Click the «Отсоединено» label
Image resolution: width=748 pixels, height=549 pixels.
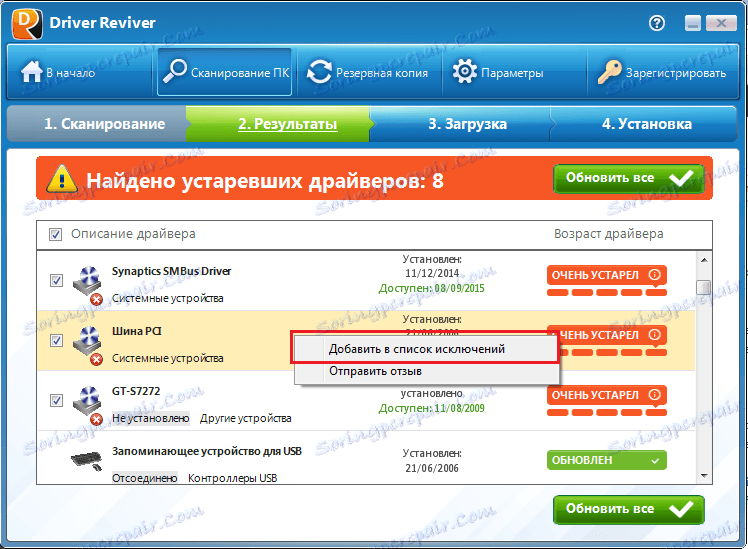click(145, 478)
